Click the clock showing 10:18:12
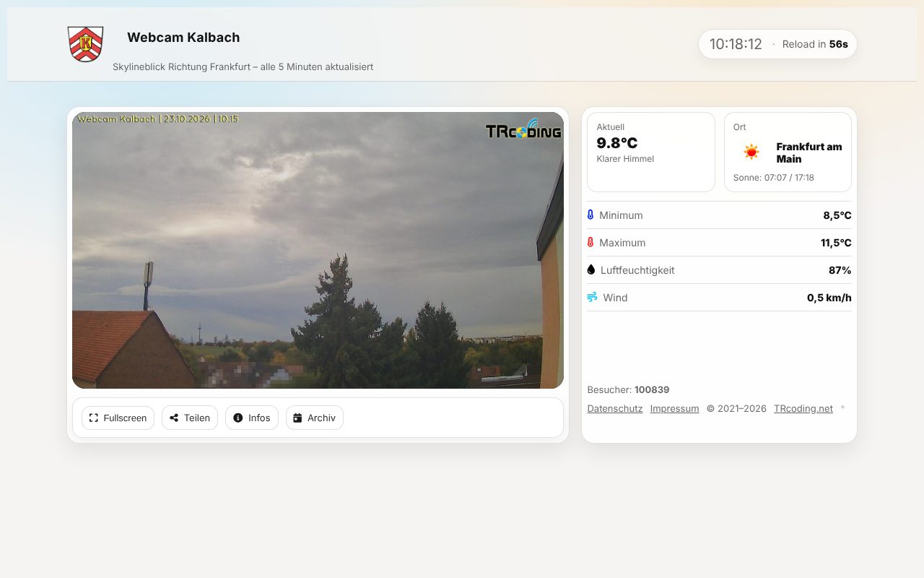Screen dimensions: 924x578 tap(736, 44)
